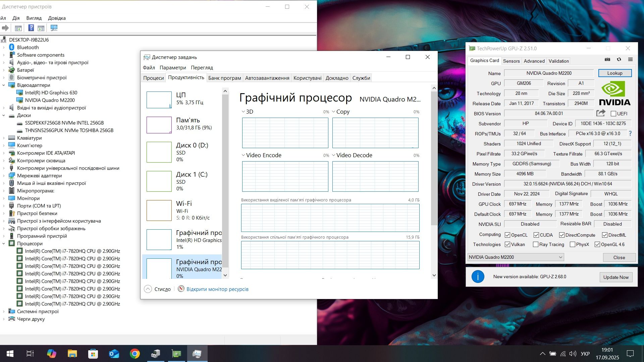Open the 3D engine graph dropdown
Image resolution: width=644 pixels, height=362 pixels.
point(243,112)
